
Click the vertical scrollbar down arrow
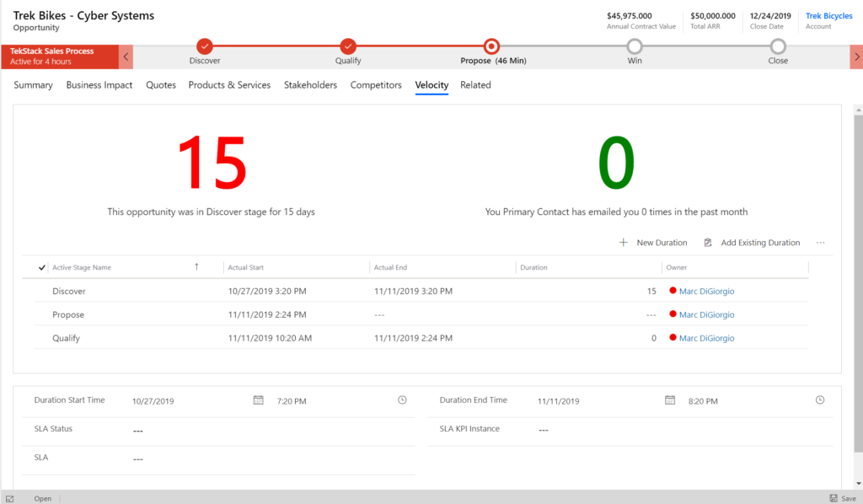[x=858, y=484]
